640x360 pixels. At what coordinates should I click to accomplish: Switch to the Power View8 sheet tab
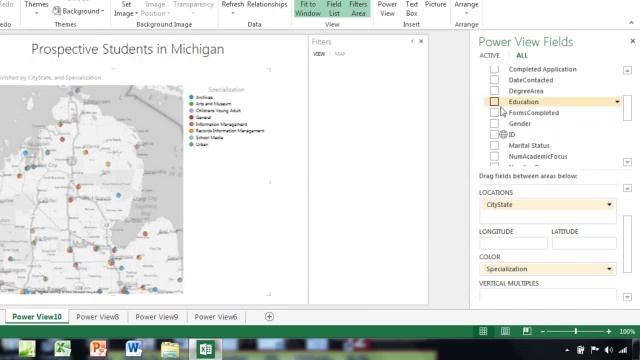pos(98,317)
